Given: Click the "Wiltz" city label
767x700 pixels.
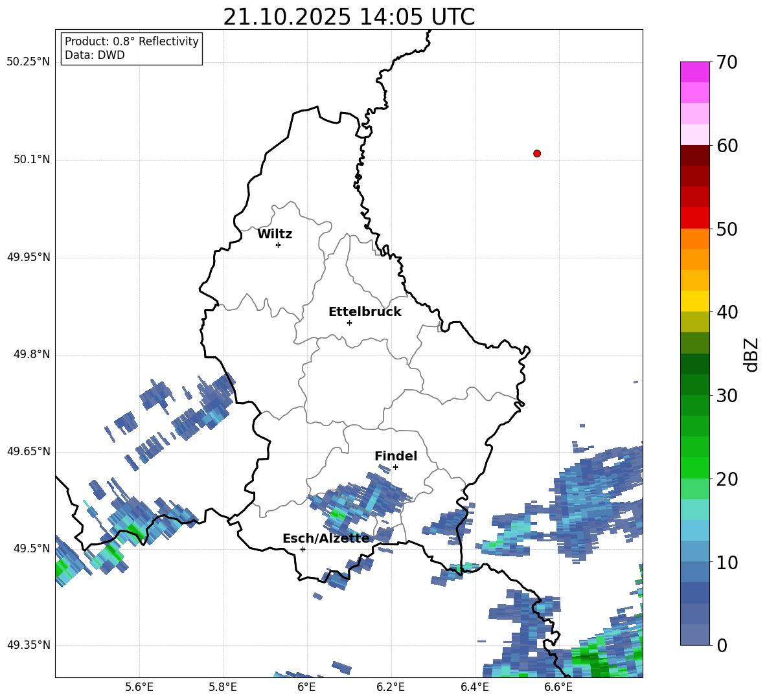Looking at the screenshot, I should [275, 234].
